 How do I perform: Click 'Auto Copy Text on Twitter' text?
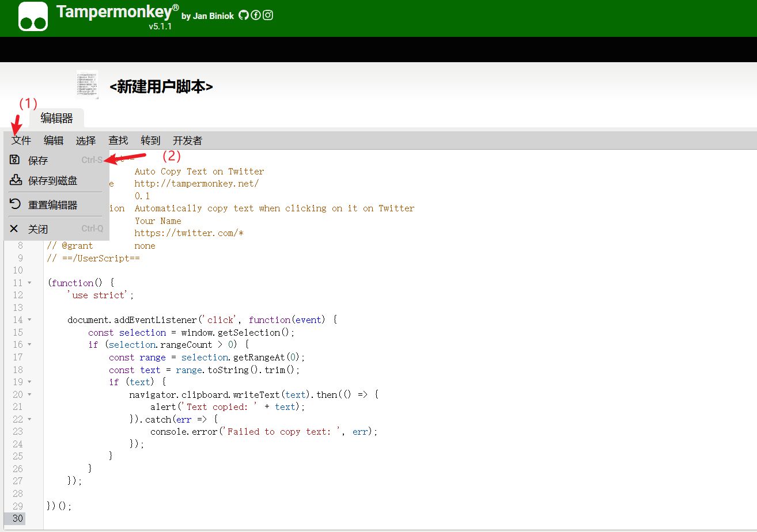tap(199, 171)
